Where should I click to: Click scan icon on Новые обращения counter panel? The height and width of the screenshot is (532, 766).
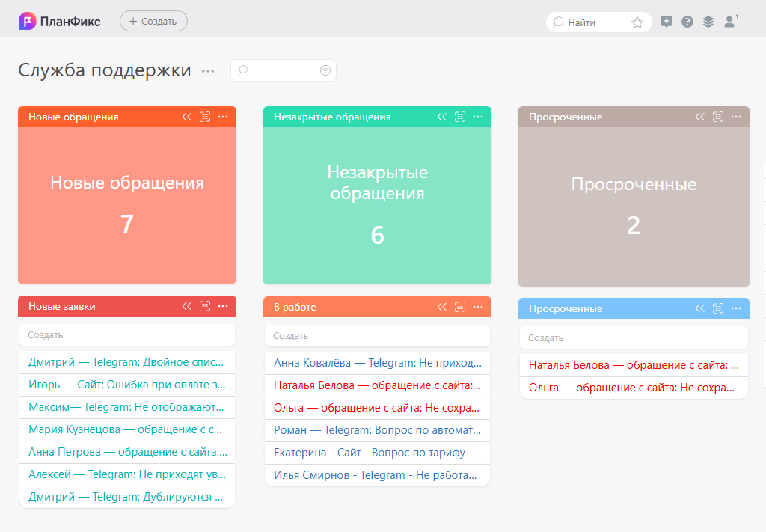pyautogui.click(x=205, y=117)
